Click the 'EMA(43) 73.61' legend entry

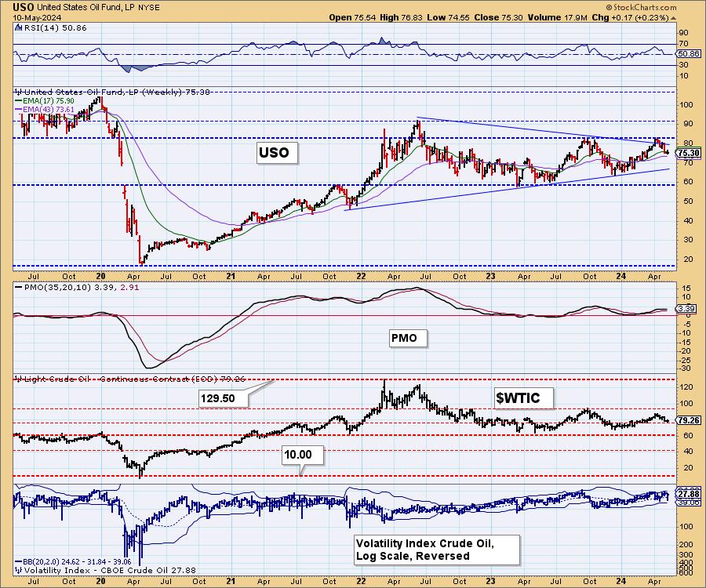tap(49, 109)
